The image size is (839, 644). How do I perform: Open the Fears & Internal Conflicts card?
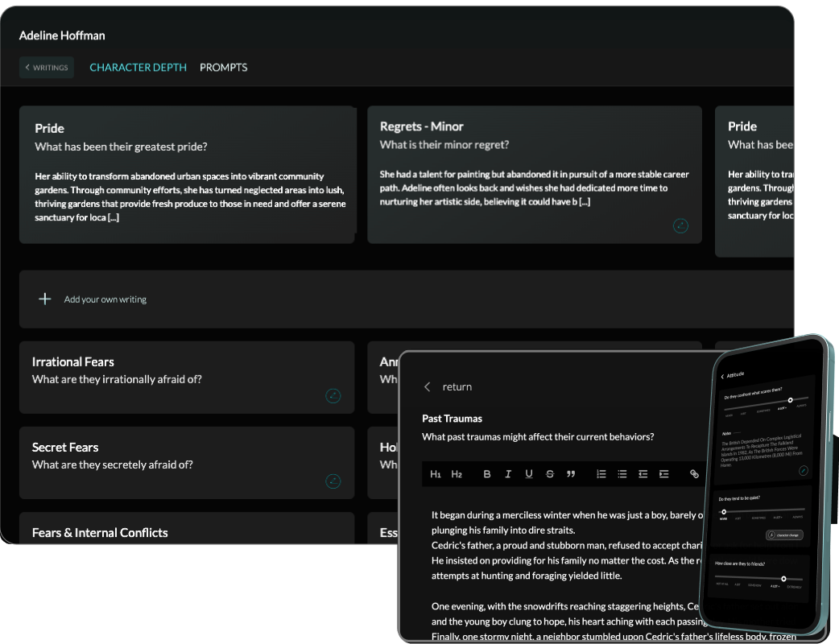pyautogui.click(x=187, y=528)
